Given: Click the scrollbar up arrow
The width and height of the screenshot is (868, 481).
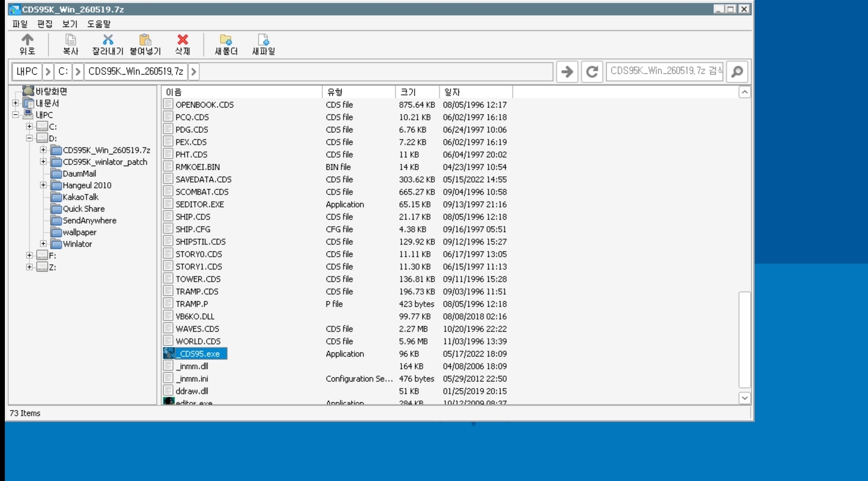Looking at the screenshot, I should 744,92.
